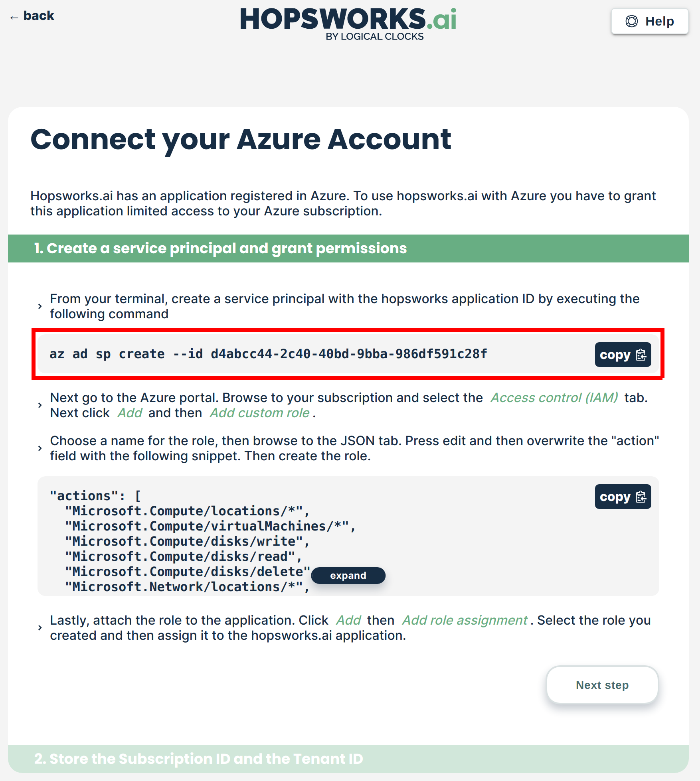Viewport: 700px width, 781px height.
Task: Copy the actions JSON snippet
Action: pos(622,497)
